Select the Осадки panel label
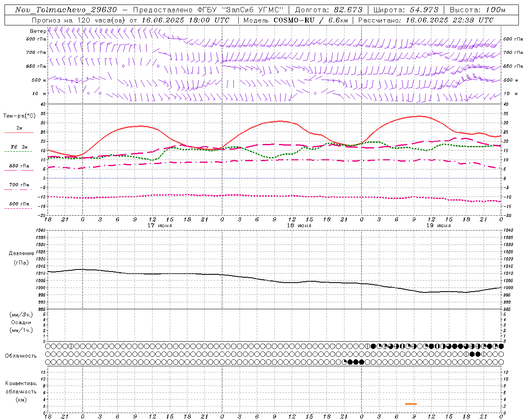Viewport: 525px width, 420px height. (21, 322)
